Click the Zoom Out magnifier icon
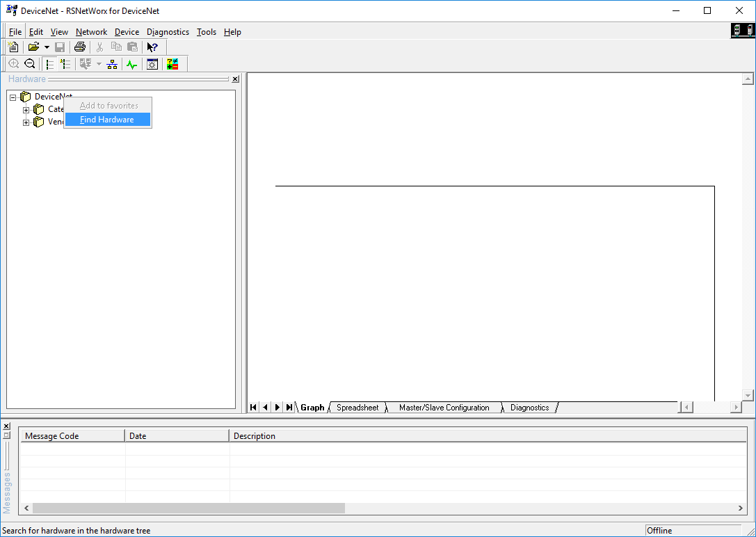The height and width of the screenshot is (537, 756). (29, 63)
